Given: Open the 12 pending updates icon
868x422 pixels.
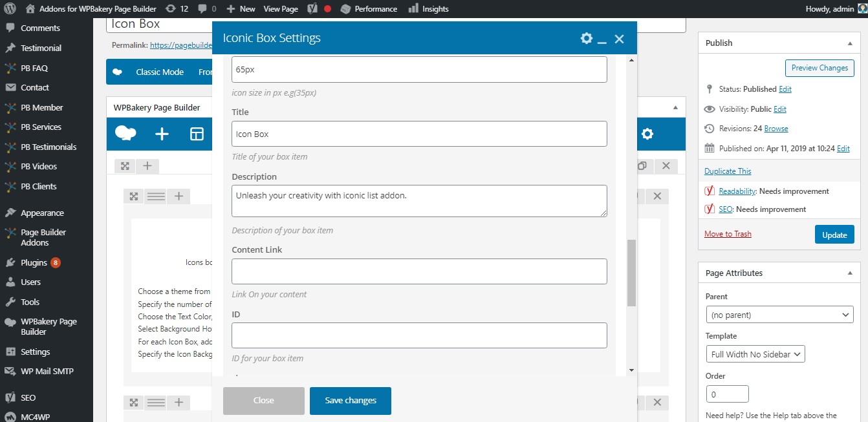Looking at the screenshot, I should tap(177, 9).
